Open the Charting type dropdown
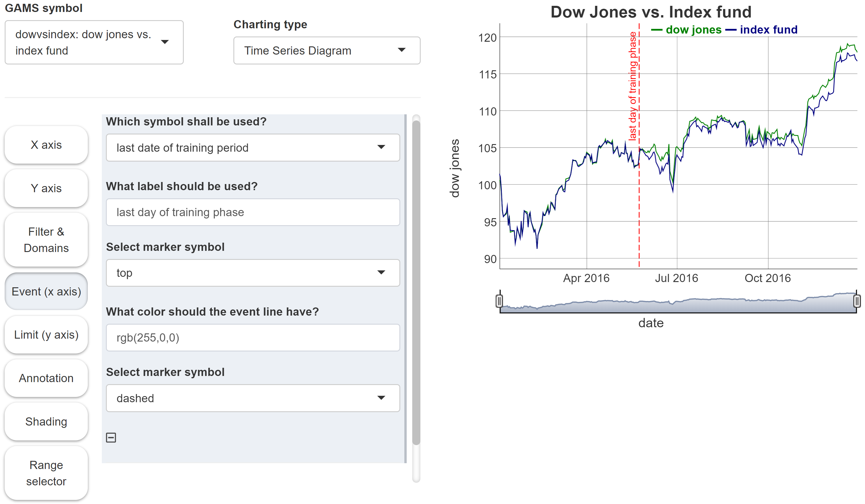865x504 pixels. pos(326,50)
